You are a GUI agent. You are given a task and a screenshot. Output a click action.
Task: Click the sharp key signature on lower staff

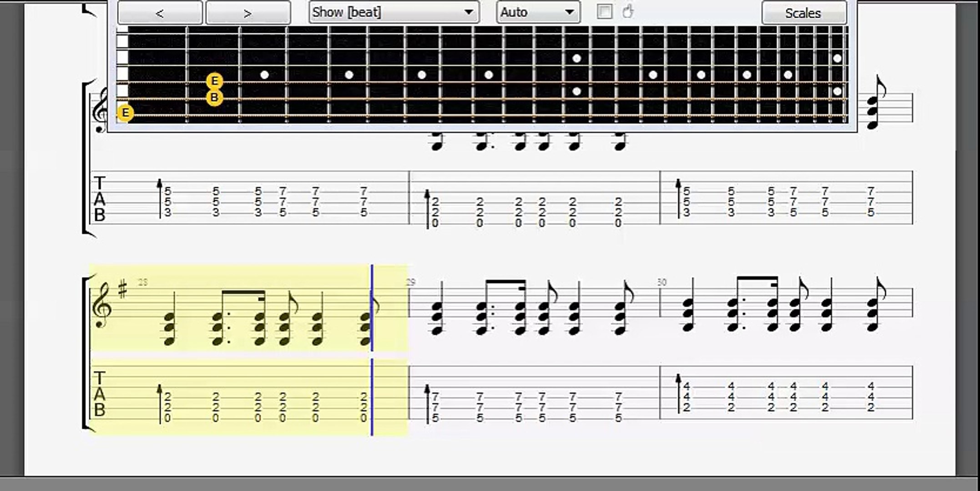(123, 290)
